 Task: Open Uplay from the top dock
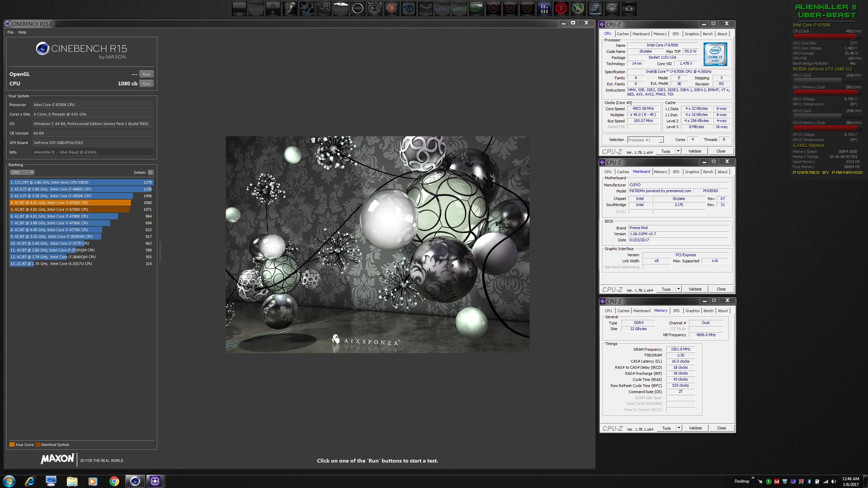point(409,8)
